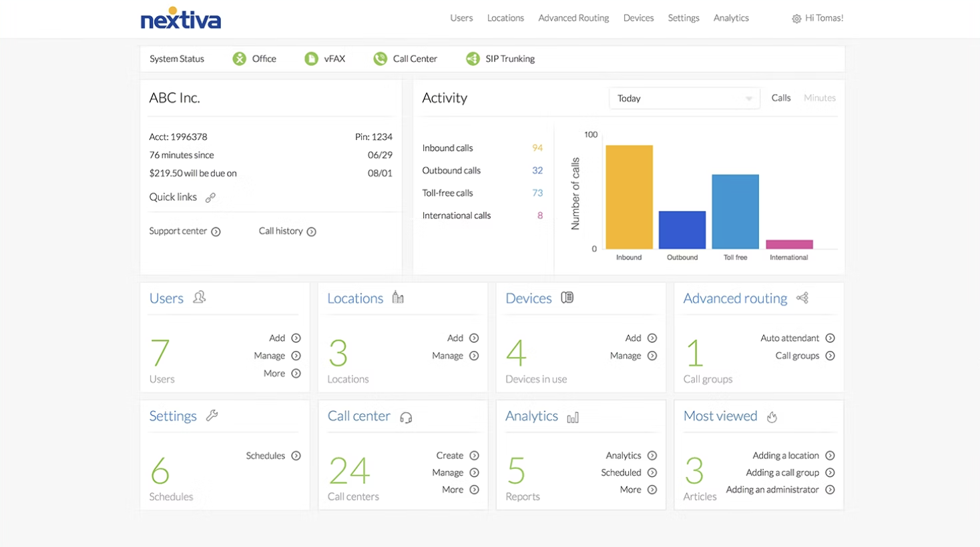Click the Devices panel phone icon
980x547 pixels.
coord(567,298)
